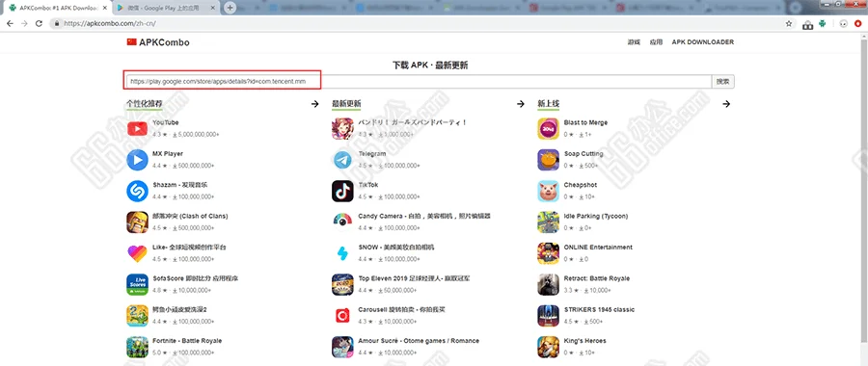
Task: Reload the page with refresh icon
Action: click(39, 24)
